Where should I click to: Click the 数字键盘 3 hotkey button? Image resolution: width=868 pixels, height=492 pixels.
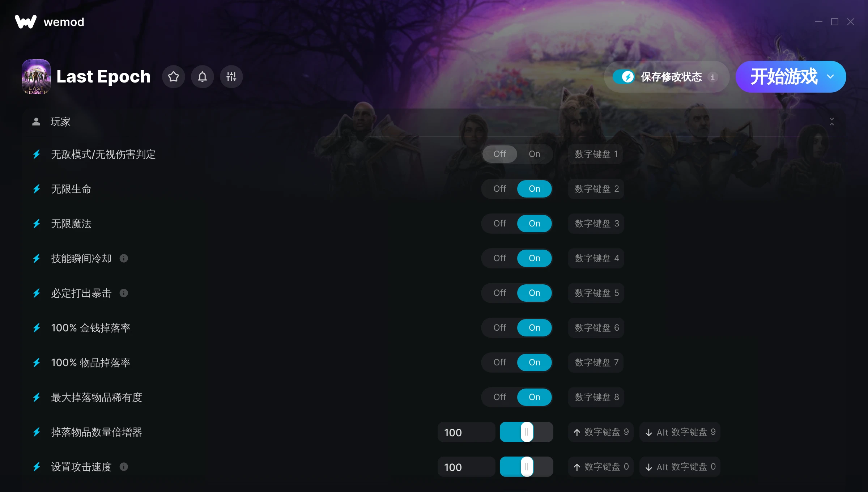coord(596,224)
